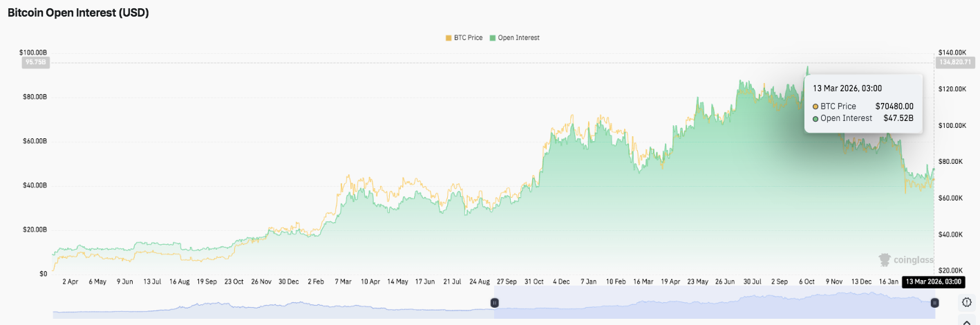Image resolution: width=980 pixels, height=325 pixels.
Task: Click the upward chevron scroll icon
Action: 967,320
